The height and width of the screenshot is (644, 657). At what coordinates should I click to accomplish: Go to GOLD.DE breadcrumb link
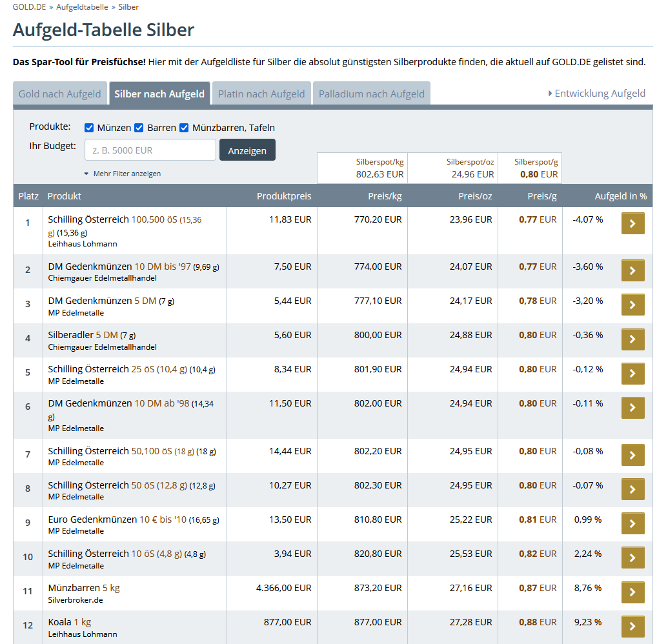(29, 7)
